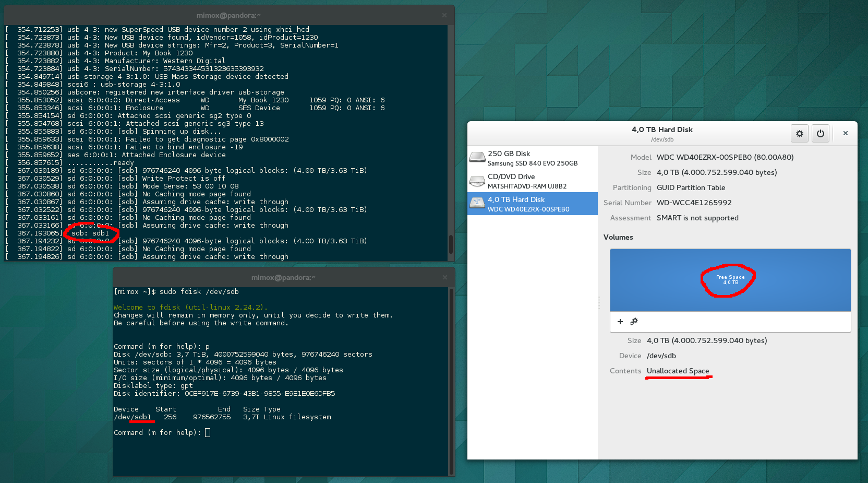
Task: Close the top dmesg terminal window
Action: pyautogui.click(x=444, y=16)
